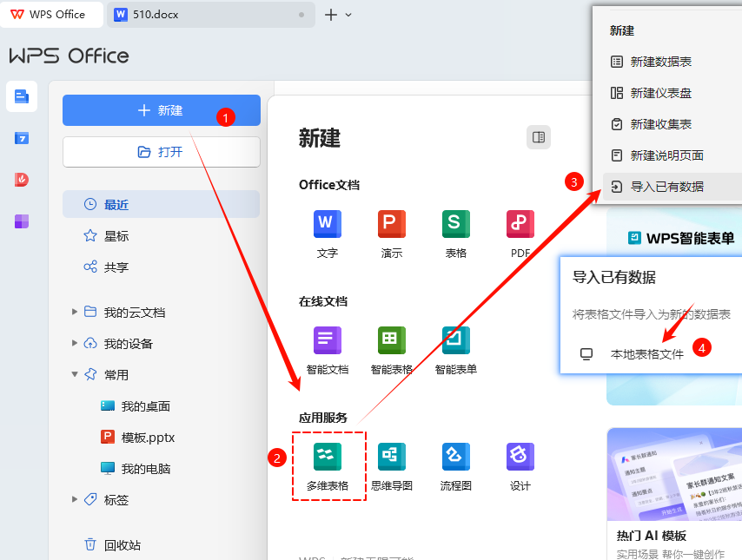Collapse the 常用 tree arrow
The image size is (742, 560).
[75, 374]
